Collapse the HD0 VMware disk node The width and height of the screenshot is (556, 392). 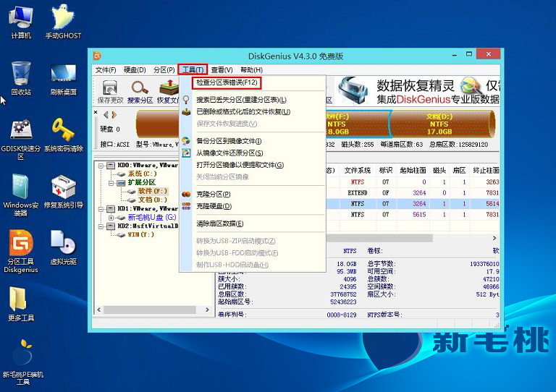[101, 166]
